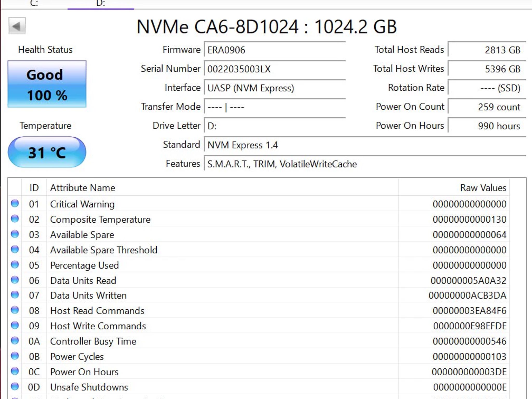
Task: Select the Percentage Used attribute name
Action: (x=84, y=265)
